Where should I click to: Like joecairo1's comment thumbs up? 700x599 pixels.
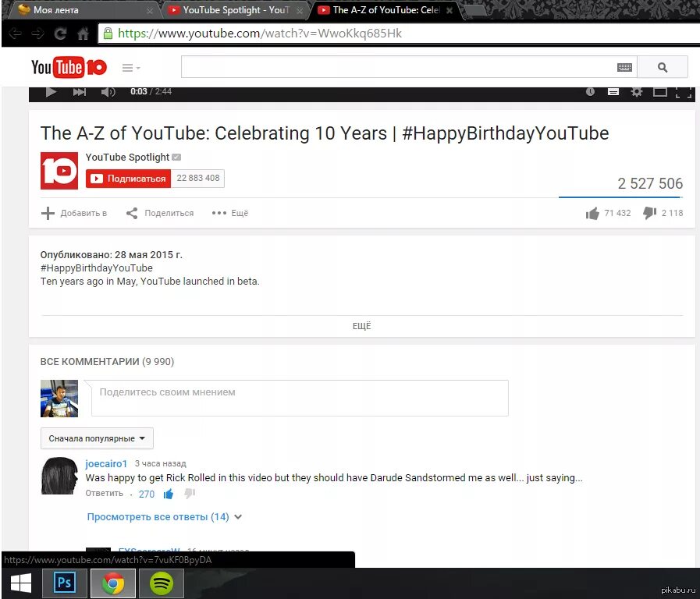(x=169, y=494)
